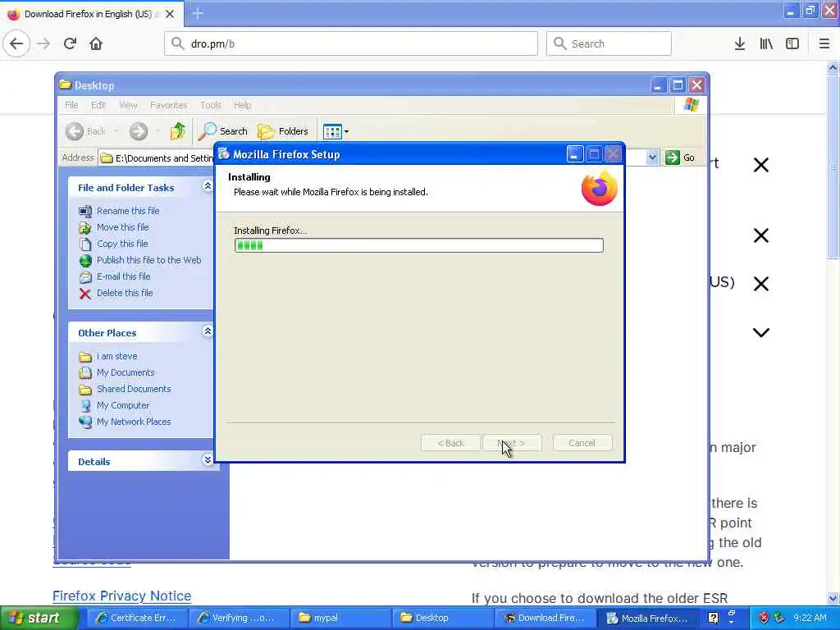840x630 pixels.
Task: Toggle Explorer Folders pane button
Action: (283, 131)
